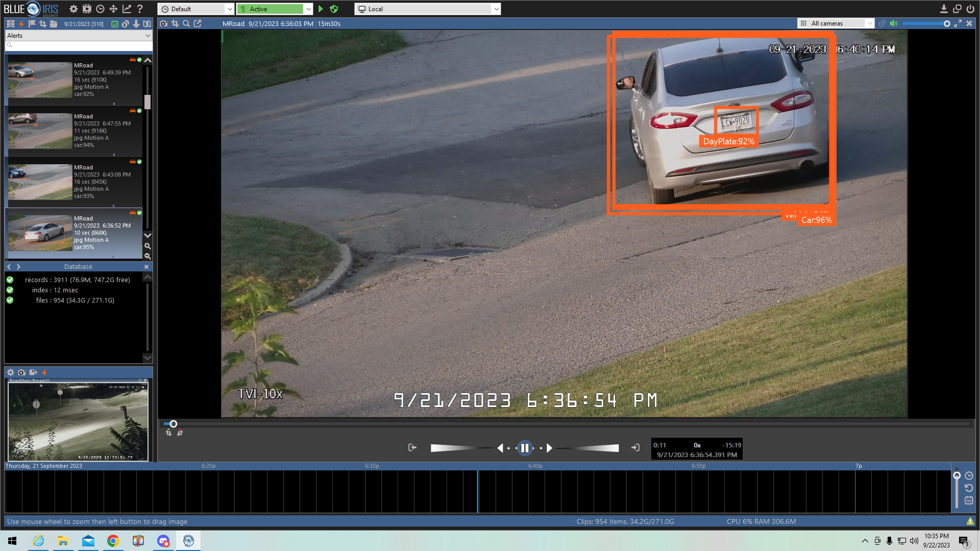Viewport: 980px width, 551px height.
Task: Select the MRoad 6:43:08 PM alert clip
Action: [x=75, y=182]
